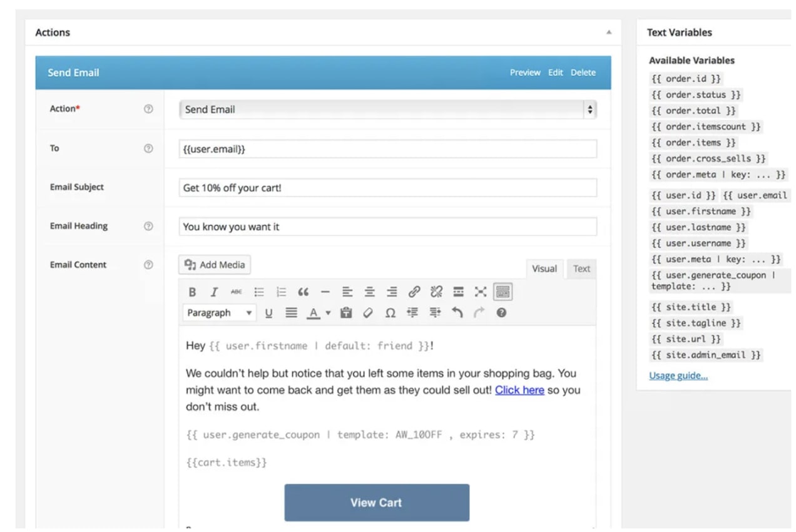Toggle the toolbar kitchen sink

pos(503,292)
